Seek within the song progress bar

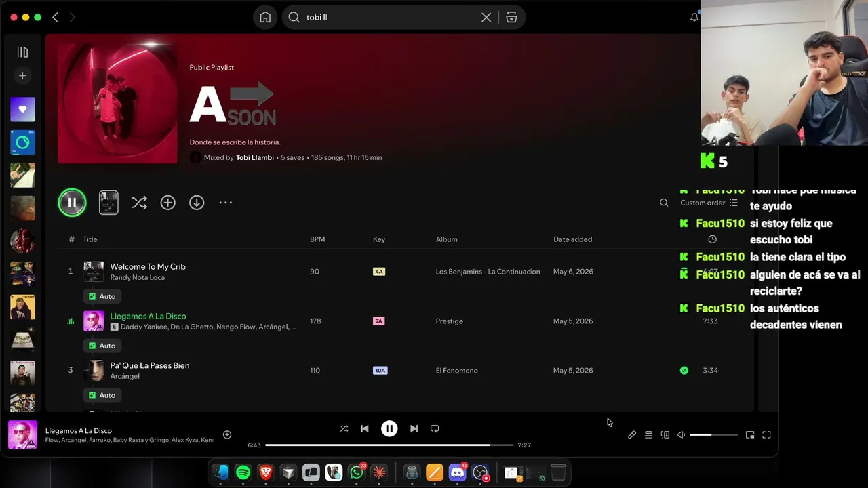(x=389, y=445)
